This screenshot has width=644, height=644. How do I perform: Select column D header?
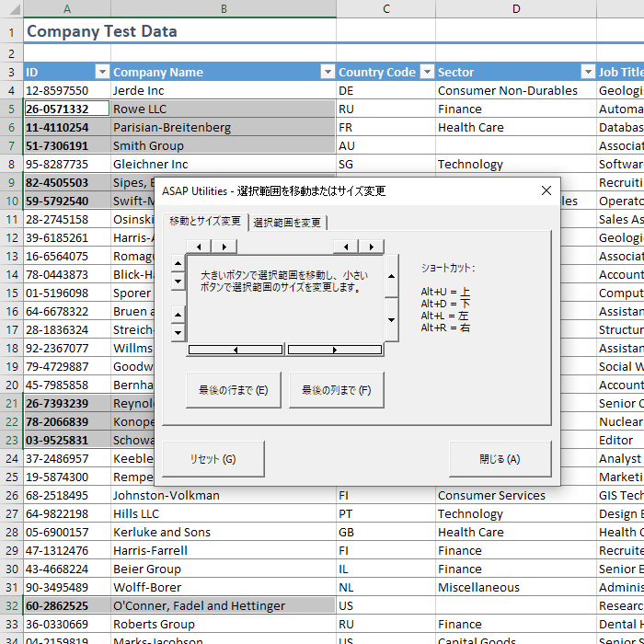[x=516, y=8]
